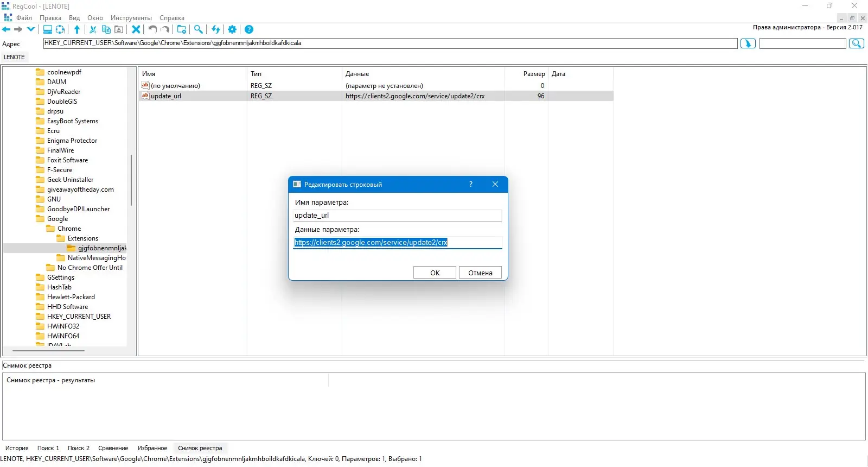
Task: Click the default value's string icon
Action: [x=145, y=85]
